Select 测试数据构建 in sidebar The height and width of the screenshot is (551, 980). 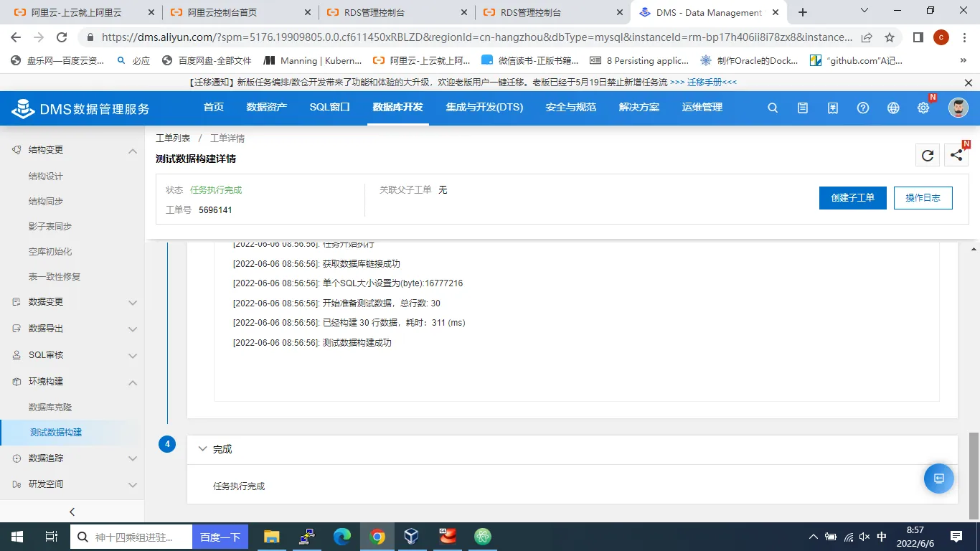point(56,433)
